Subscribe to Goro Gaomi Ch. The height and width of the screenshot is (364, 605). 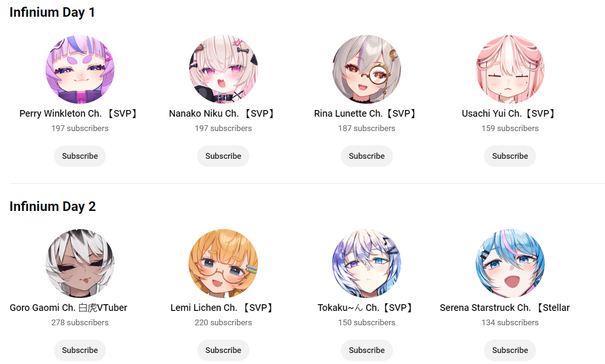80,350
